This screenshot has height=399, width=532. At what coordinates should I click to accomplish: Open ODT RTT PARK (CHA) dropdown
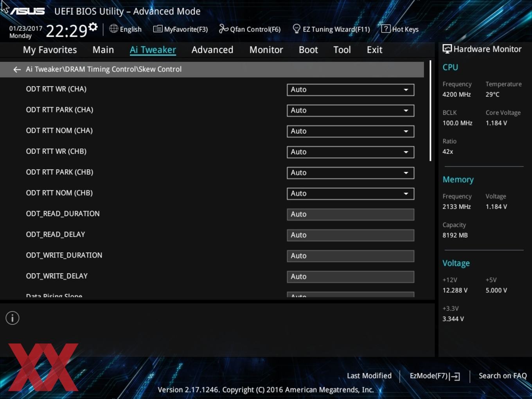point(350,110)
